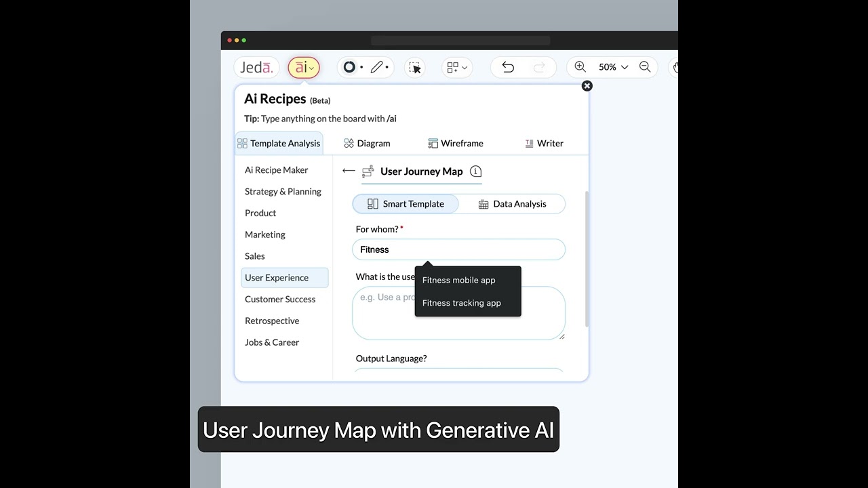Click the hand pan tool

click(675, 67)
